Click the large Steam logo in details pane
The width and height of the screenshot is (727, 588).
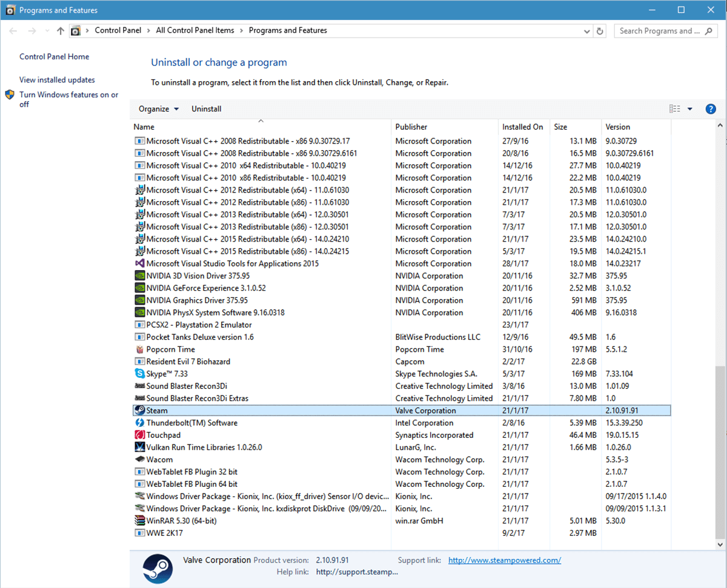coord(158,569)
